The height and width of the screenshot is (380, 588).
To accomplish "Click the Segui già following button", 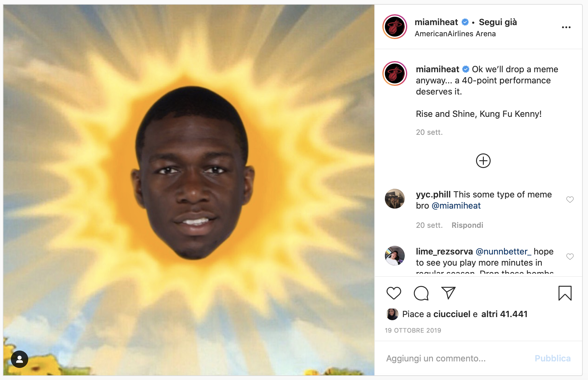I will coord(498,22).
